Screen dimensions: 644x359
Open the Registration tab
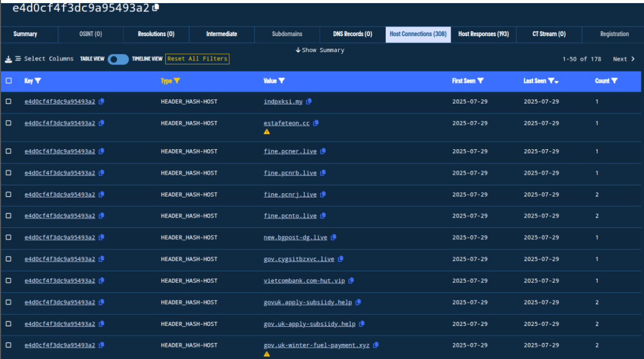614,34
